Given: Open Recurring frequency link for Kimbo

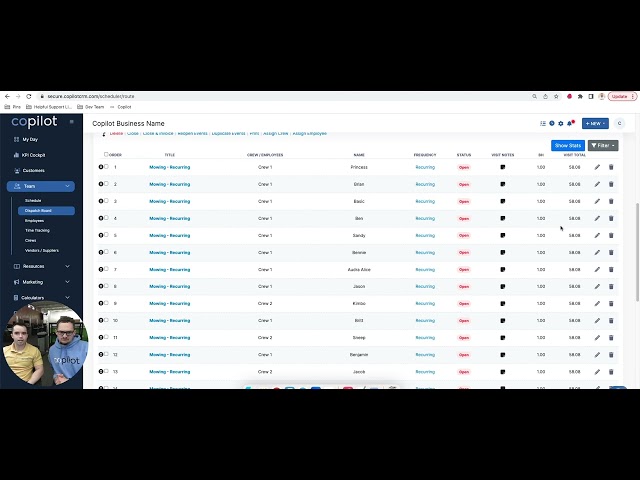Looking at the screenshot, I should pos(425,304).
